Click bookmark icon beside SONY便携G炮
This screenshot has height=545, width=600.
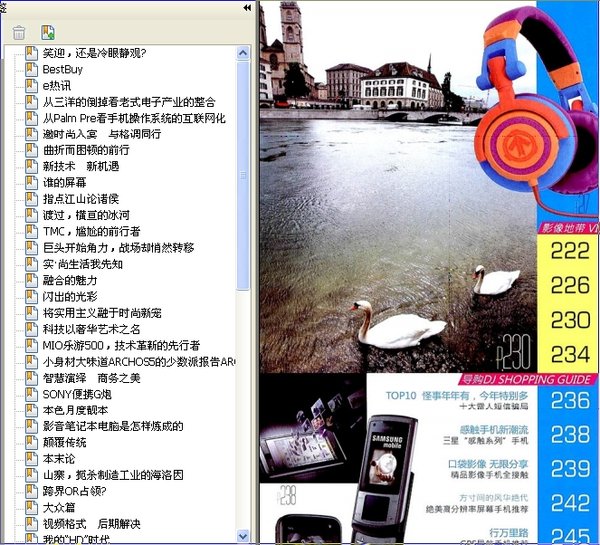pos(31,394)
